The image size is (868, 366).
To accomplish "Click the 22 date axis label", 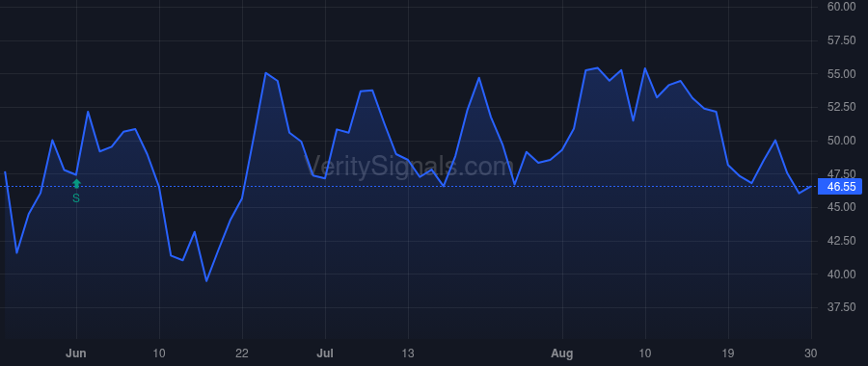I will pos(242,353).
